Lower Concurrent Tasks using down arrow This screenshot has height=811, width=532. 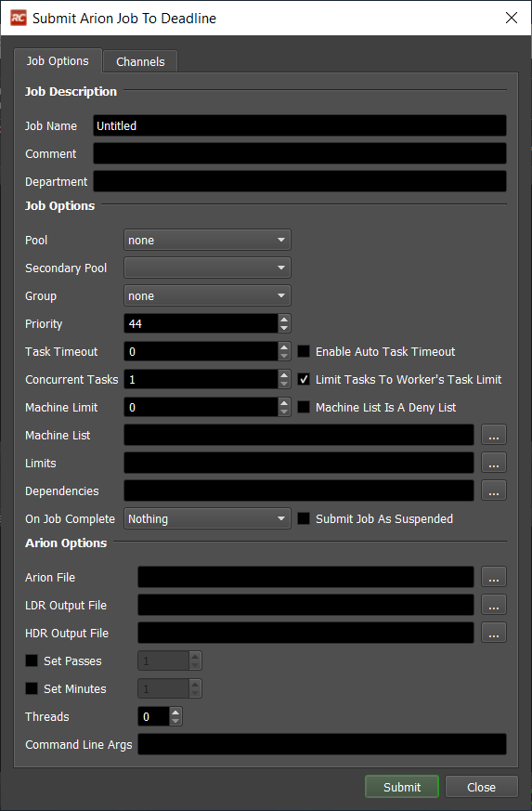click(x=284, y=385)
